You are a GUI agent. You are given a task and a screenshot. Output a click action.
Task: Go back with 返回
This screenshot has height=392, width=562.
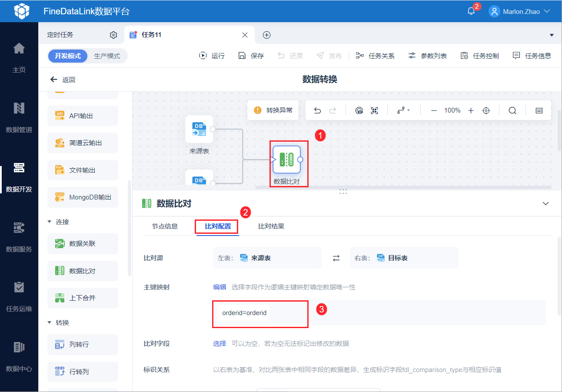click(63, 80)
